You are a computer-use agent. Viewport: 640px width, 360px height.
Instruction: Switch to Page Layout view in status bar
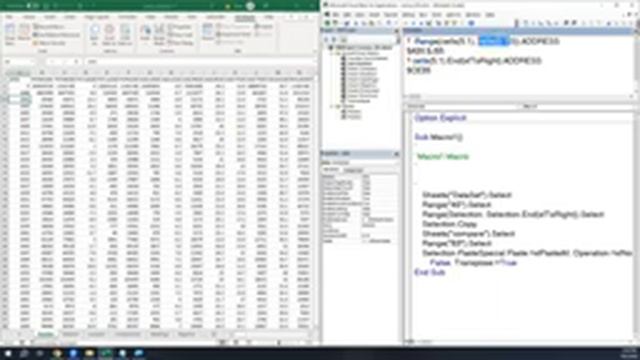pos(236,342)
